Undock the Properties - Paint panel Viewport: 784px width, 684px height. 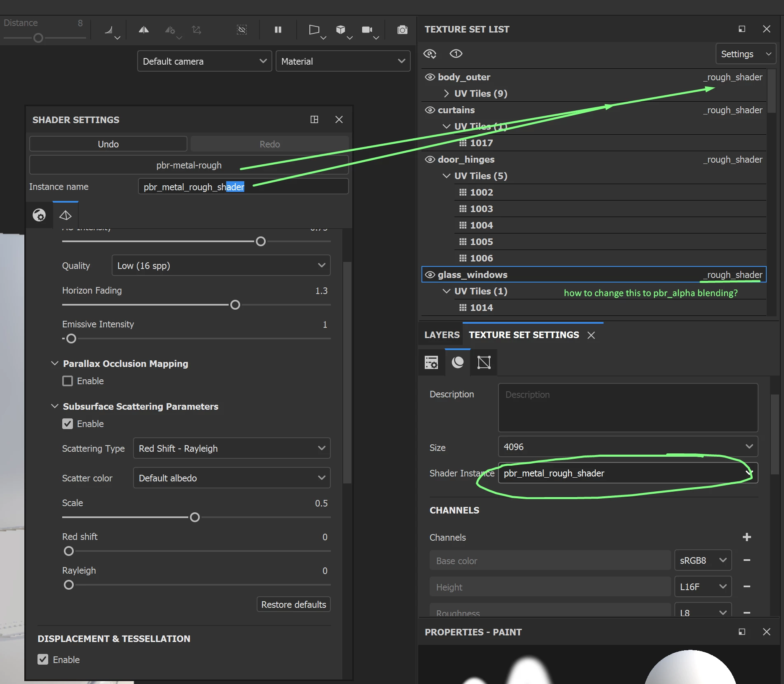742,632
